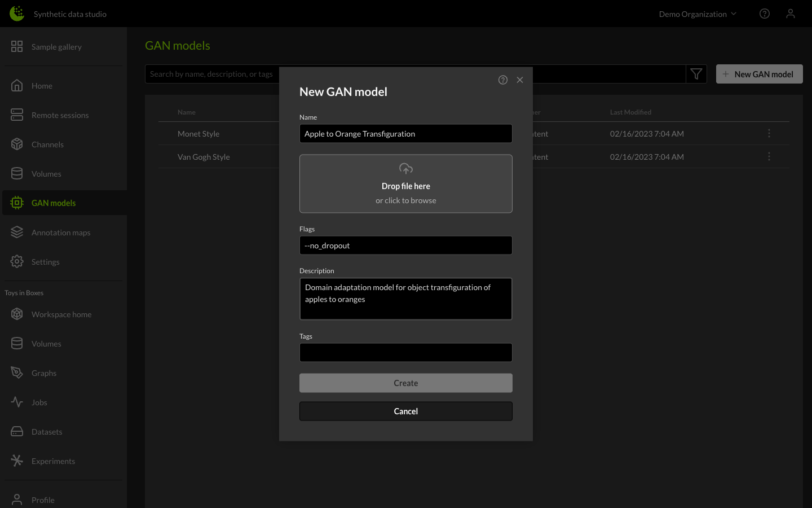Open the options menu for Van Gogh Style
The image size is (812, 508).
click(769, 156)
